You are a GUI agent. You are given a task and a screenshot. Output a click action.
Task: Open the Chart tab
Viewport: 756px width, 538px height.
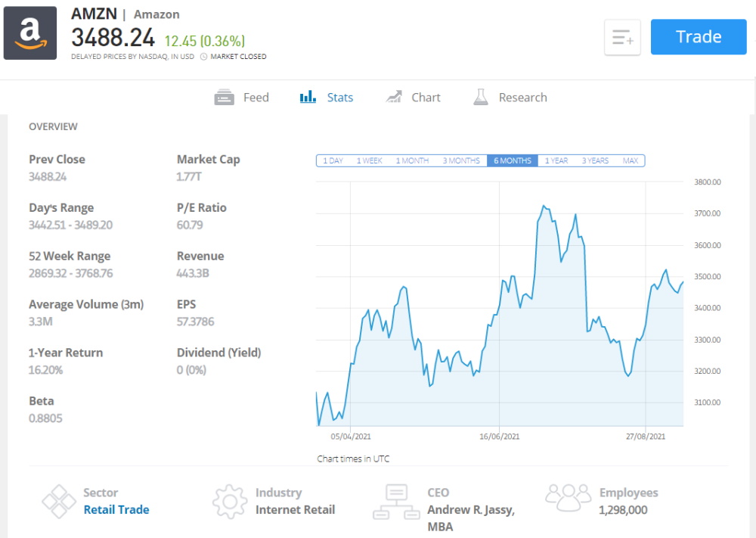(413, 97)
